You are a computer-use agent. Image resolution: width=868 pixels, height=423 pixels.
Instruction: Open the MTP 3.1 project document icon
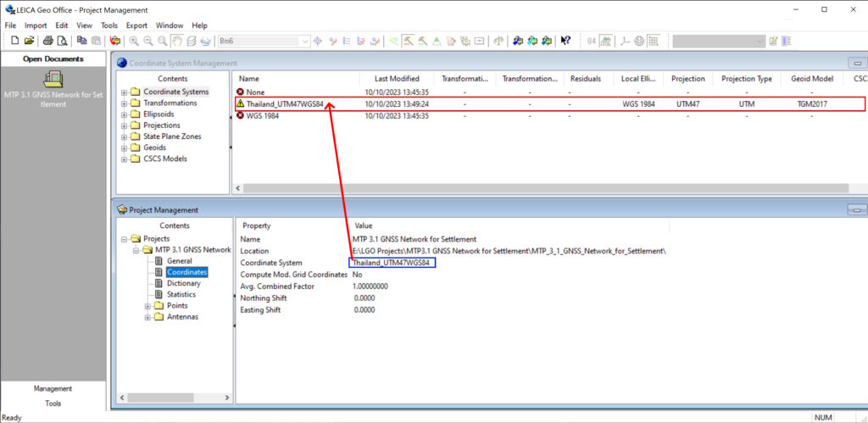point(53,79)
